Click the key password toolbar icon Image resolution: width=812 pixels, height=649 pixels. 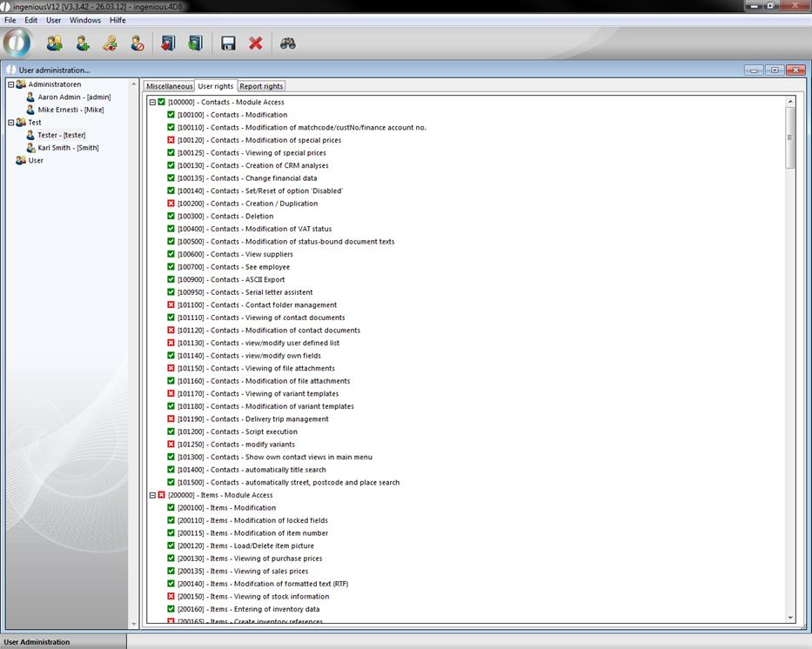(110, 43)
